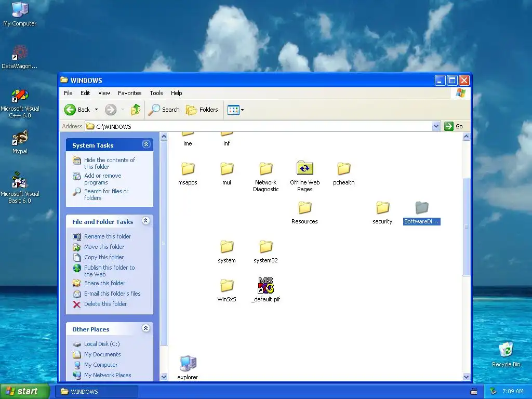Go to My Documents

(x=97, y=354)
